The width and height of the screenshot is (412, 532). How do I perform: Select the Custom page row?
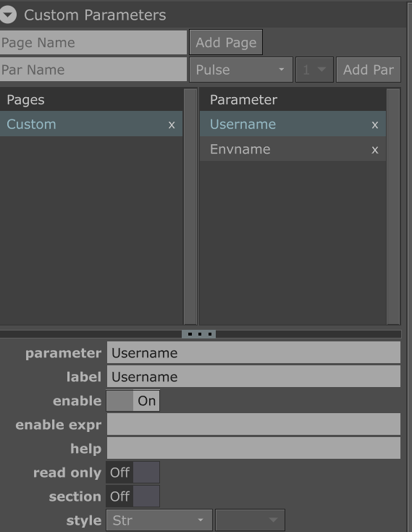click(x=91, y=124)
